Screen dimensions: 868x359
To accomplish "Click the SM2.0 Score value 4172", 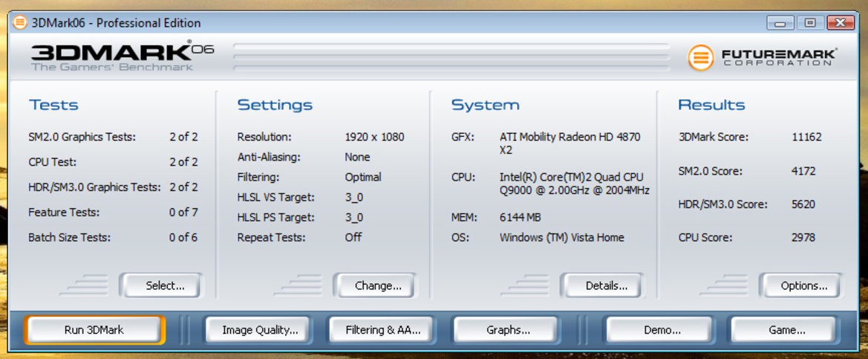I will pyautogui.click(x=804, y=171).
